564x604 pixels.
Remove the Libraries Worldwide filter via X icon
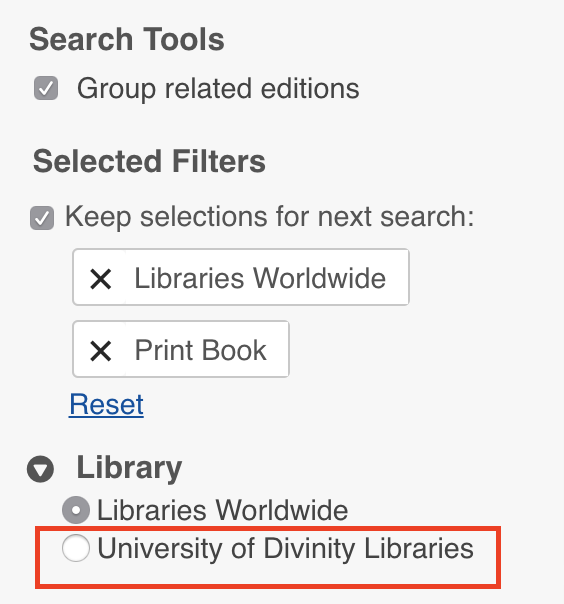(101, 279)
